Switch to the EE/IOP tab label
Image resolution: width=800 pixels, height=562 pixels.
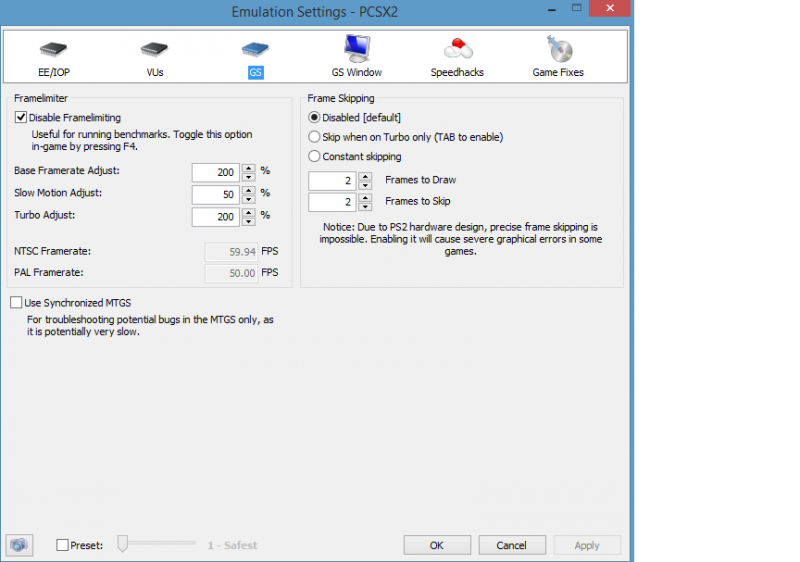tap(54, 72)
